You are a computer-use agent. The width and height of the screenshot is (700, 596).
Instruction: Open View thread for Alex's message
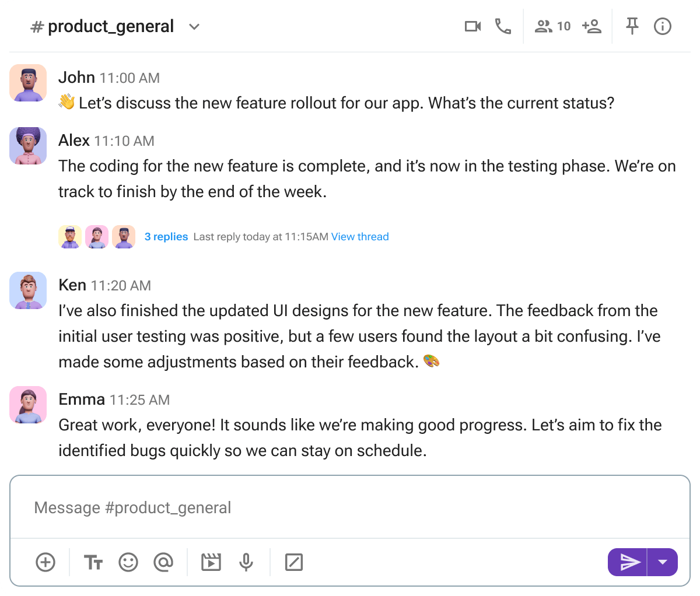click(x=360, y=237)
